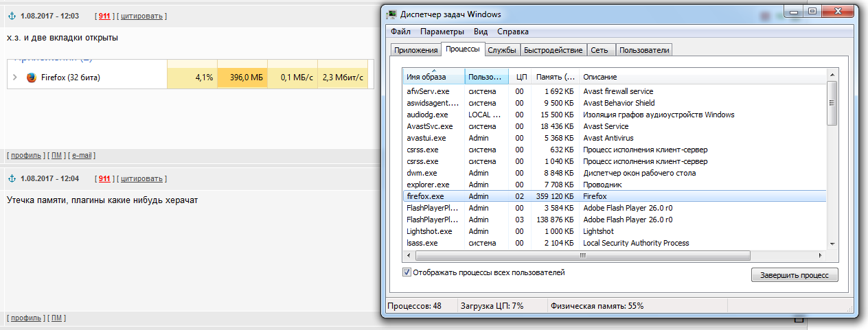Viewport: 868px width, 330px height.
Task: Switch to the Приложения tab
Action: coord(415,50)
